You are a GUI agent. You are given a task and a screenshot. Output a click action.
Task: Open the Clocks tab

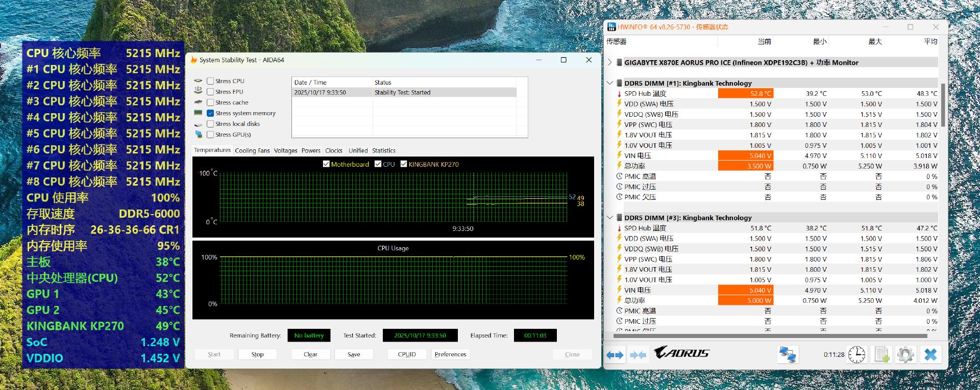[334, 150]
